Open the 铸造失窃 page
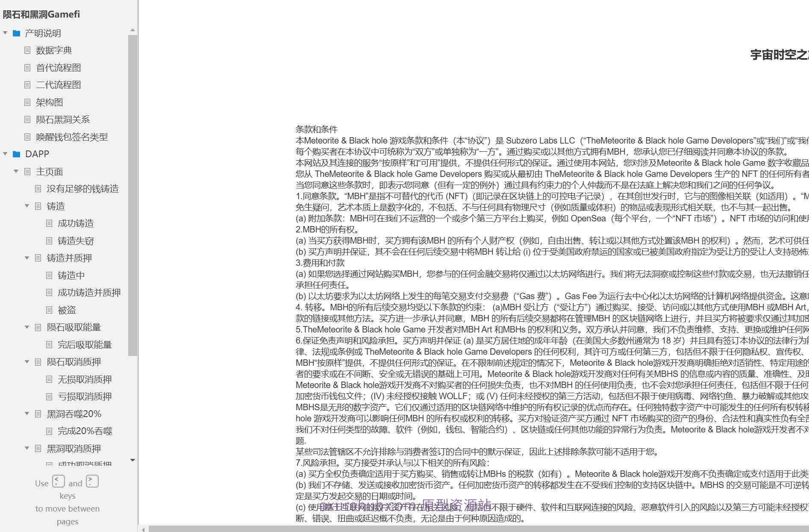This screenshot has height=532, width=809. 76,241
